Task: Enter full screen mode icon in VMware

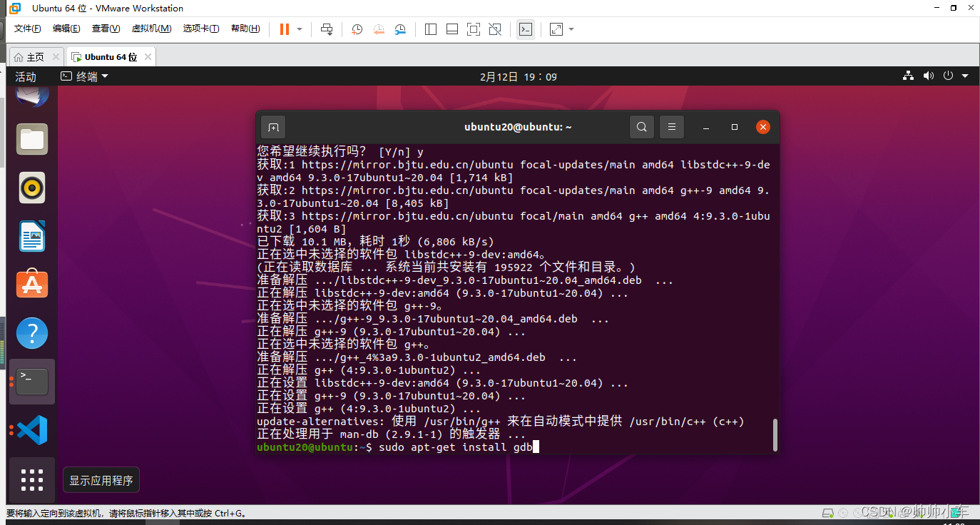Action: [474, 29]
